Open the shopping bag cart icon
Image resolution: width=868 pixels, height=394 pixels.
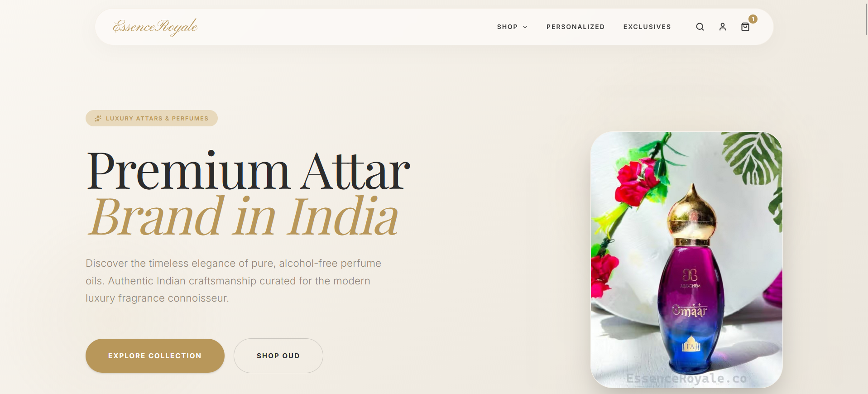[x=745, y=27]
